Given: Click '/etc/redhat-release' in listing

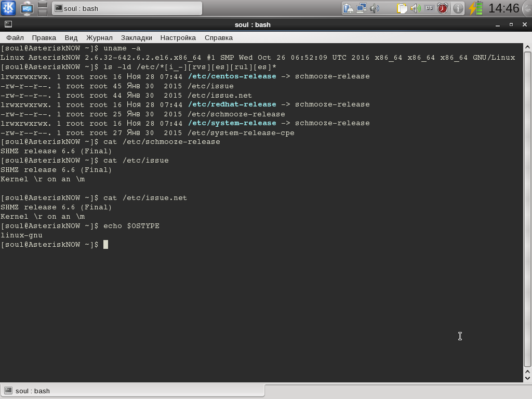Looking at the screenshot, I should pyautogui.click(x=232, y=104).
